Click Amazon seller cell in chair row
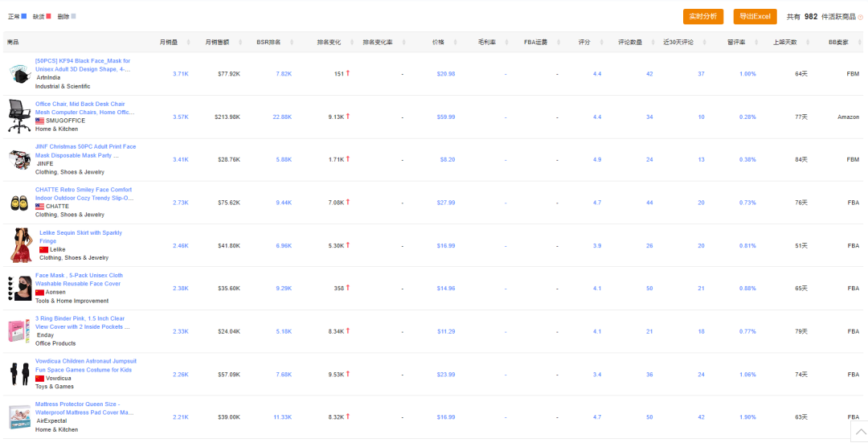This screenshot has height=443, width=868. pos(848,117)
